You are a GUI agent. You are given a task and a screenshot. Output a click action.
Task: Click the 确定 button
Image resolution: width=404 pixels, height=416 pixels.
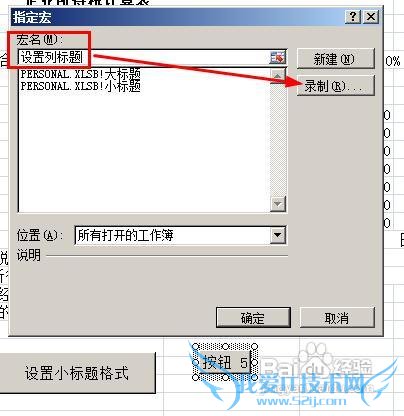(253, 318)
